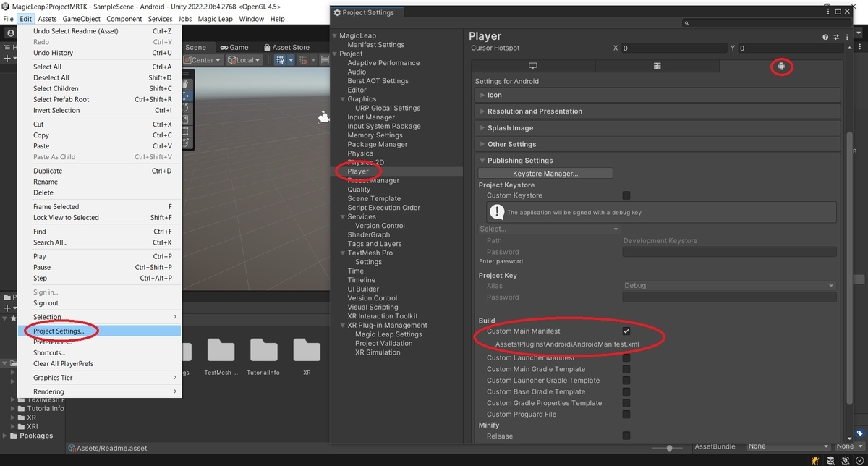Select the Android platform tab icon
The height and width of the screenshot is (466, 868).
coord(781,67)
